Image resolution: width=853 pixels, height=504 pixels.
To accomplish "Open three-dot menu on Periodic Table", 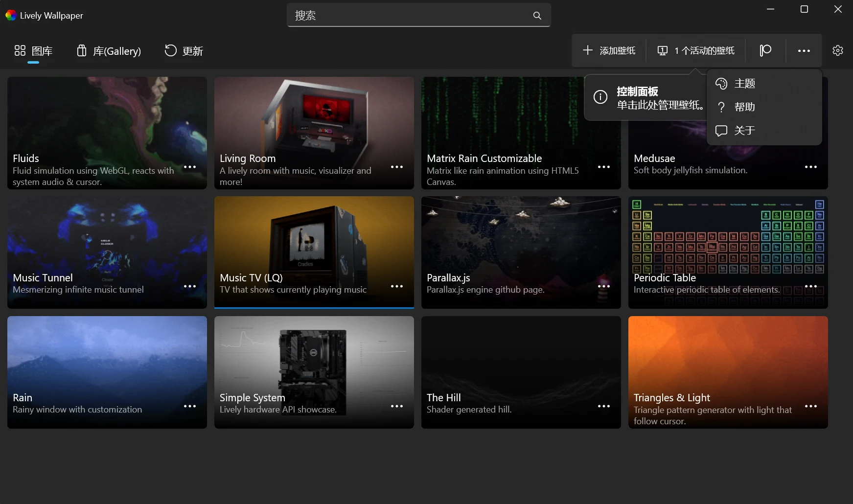I will [x=810, y=286].
